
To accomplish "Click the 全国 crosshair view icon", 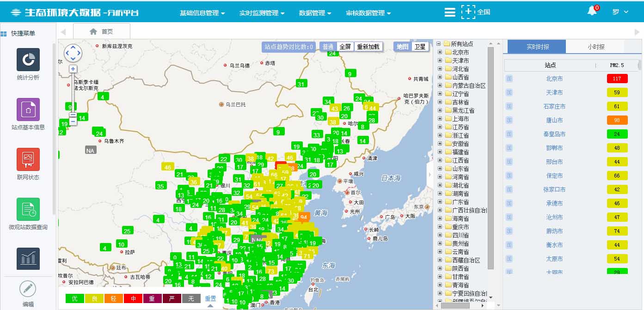I will pos(469,12).
